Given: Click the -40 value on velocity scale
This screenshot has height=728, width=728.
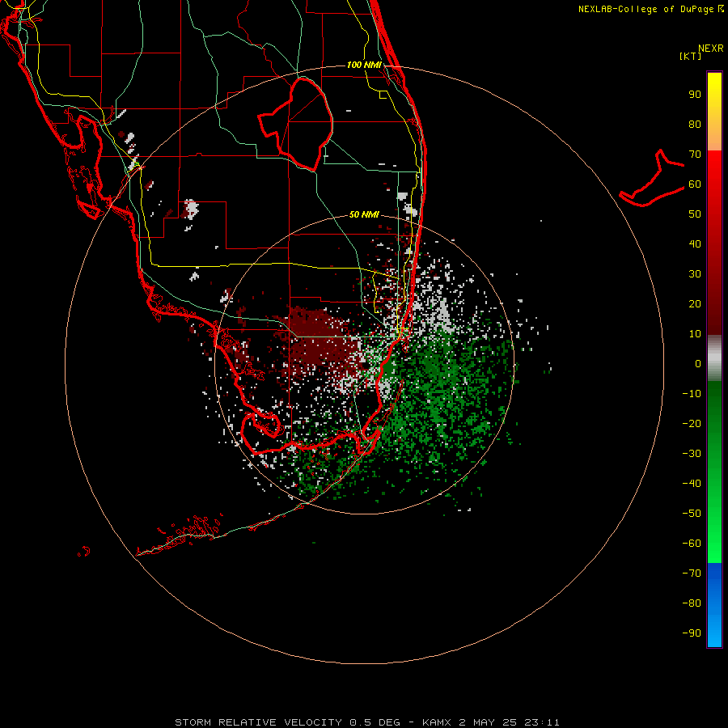Looking at the screenshot, I should (692, 484).
